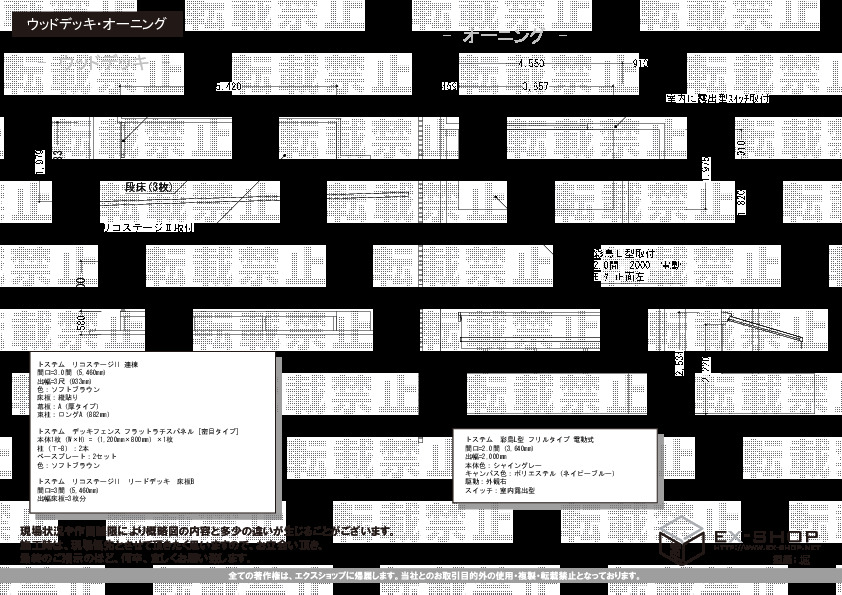Select the 本体色：シャイングレー spec line

tap(503, 465)
